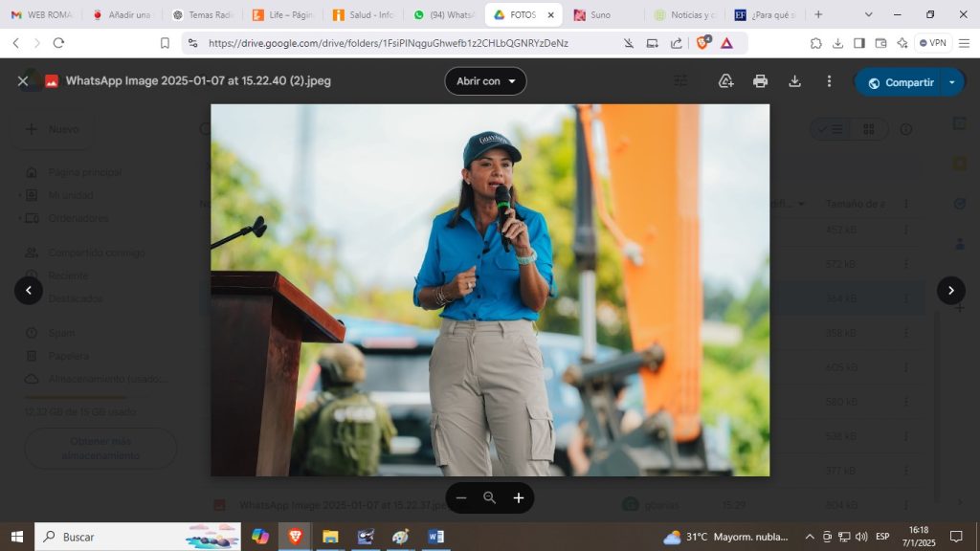Viewport: 980px width, 551px height.
Task: Reset zoom with magnifier icon
Action: point(489,497)
